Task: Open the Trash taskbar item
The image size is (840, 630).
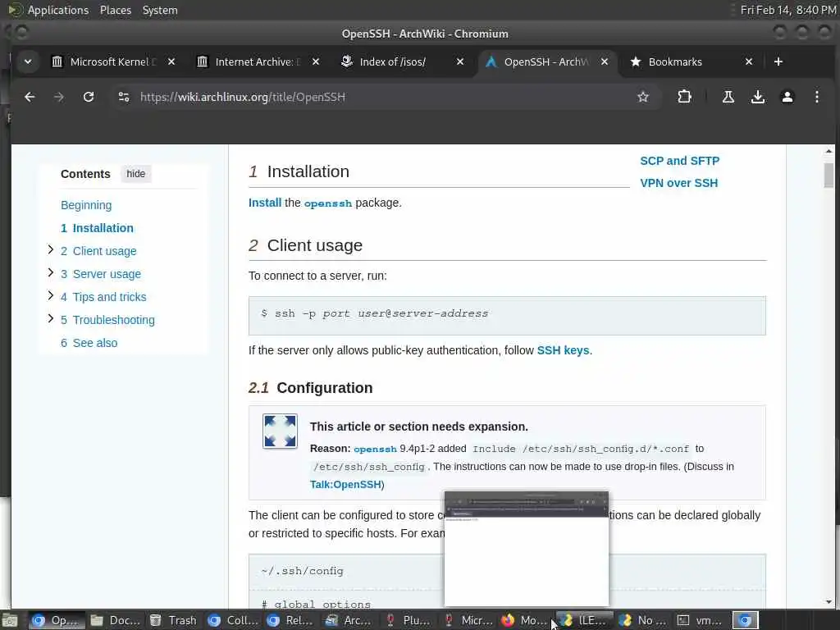Action: pos(174,620)
